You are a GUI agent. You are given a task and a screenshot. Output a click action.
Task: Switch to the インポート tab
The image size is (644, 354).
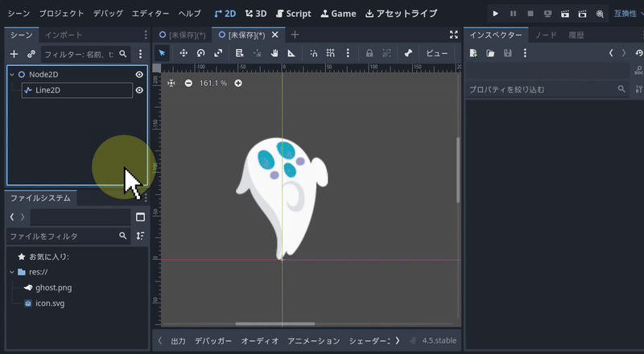point(63,35)
